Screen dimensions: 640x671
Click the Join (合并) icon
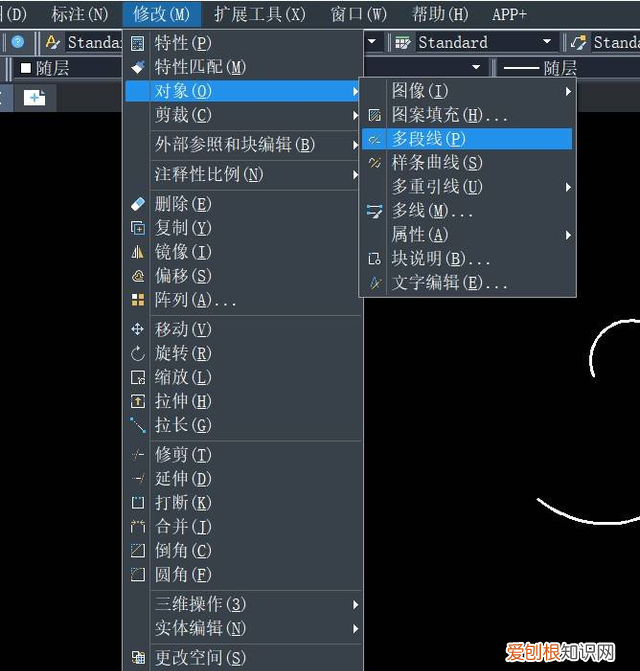coord(138,526)
